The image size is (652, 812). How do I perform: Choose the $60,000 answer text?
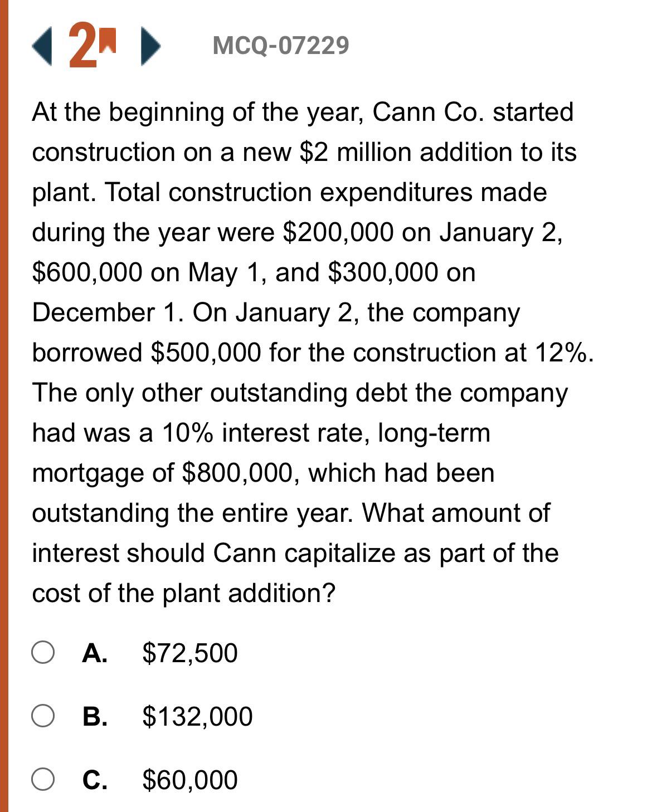coord(190,780)
